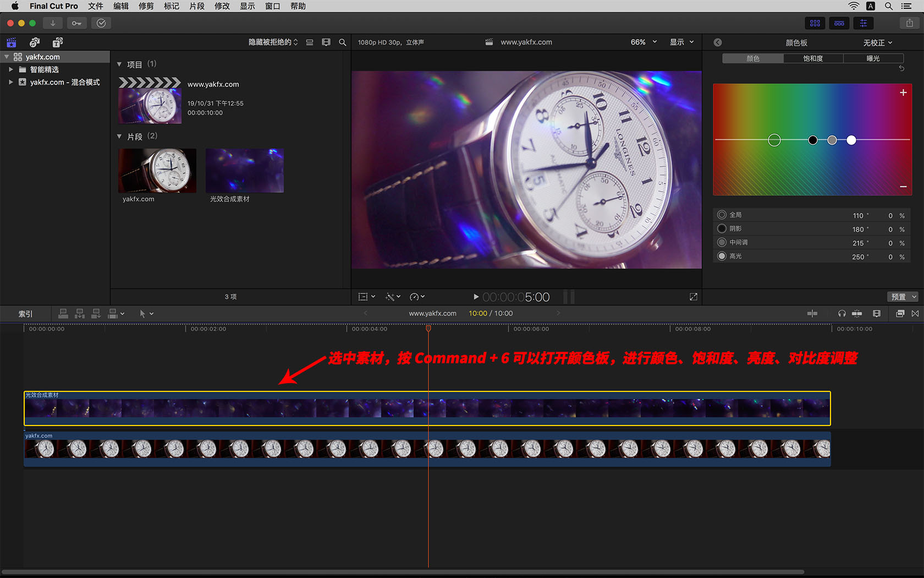Switch browser to list view icon
The width and height of the screenshot is (924, 578).
click(310, 42)
